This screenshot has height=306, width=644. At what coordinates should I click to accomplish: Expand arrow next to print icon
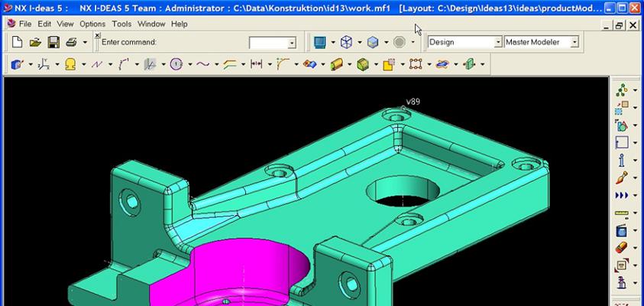pyautogui.click(x=85, y=42)
